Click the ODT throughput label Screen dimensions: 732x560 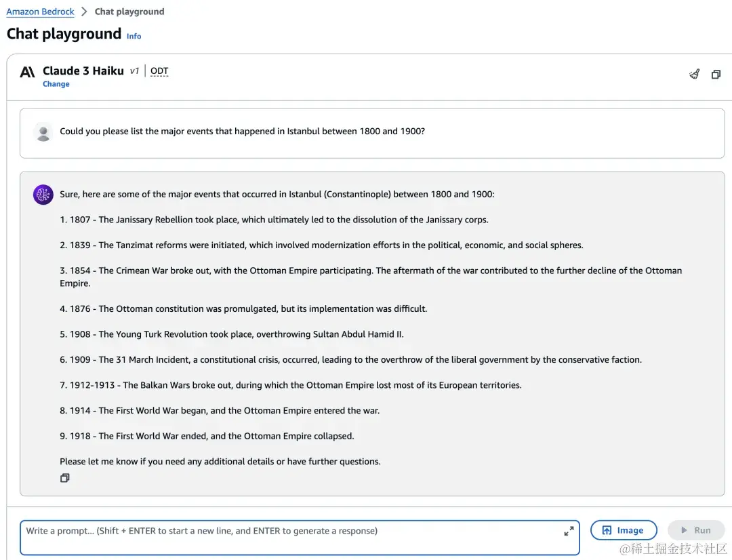(x=159, y=71)
